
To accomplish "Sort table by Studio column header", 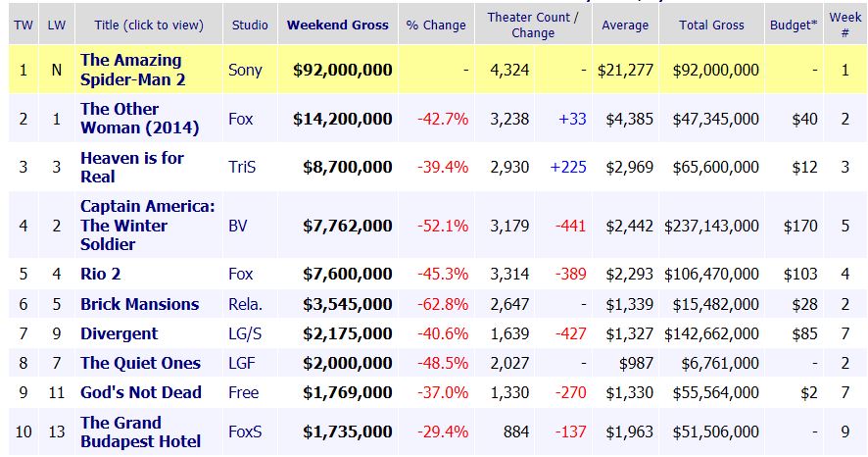I will coord(251,25).
